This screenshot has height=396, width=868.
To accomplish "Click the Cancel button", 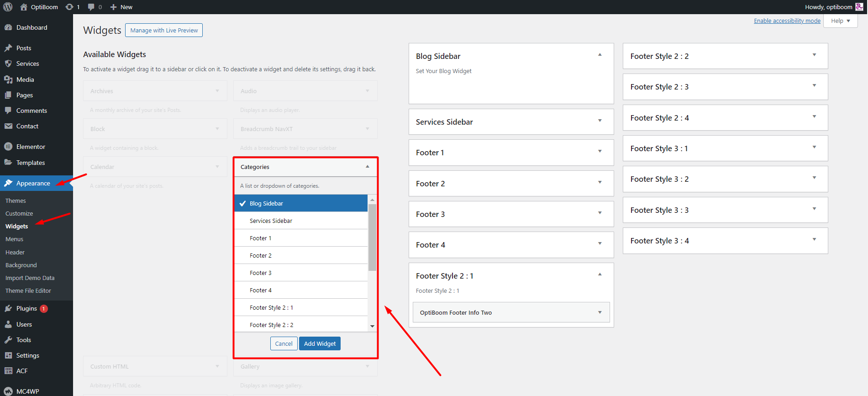I will pos(284,343).
